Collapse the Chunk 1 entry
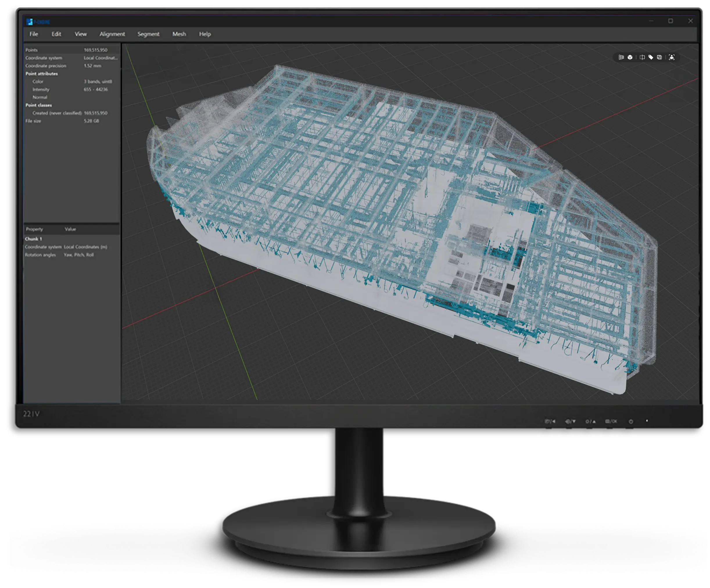Screen dimensions: 710x588 [x=33, y=239]
